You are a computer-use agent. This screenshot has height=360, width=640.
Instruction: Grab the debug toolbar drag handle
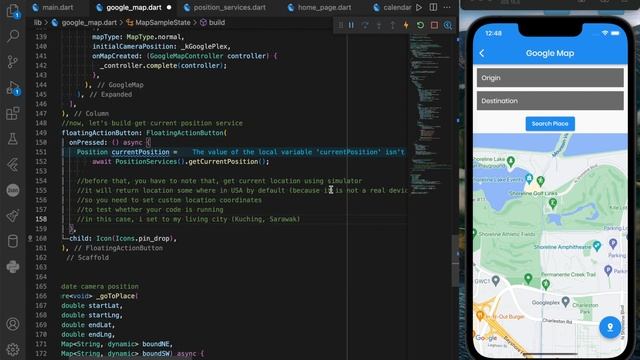point(341,25)
